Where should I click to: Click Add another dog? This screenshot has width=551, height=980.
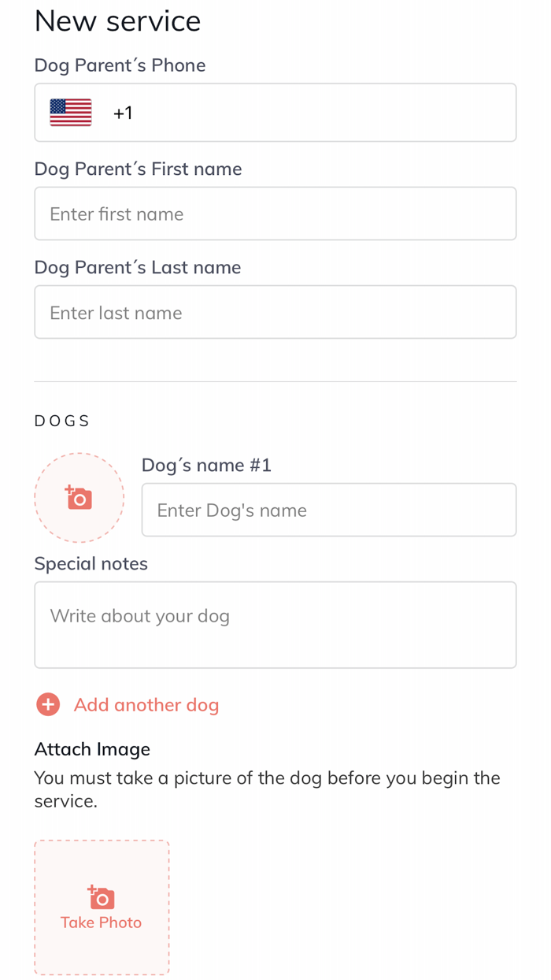click(x=146, y=704)
